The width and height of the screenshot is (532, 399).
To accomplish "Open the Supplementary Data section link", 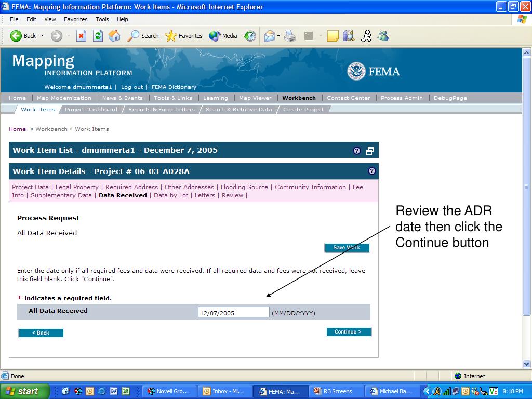I will [61, 195].
